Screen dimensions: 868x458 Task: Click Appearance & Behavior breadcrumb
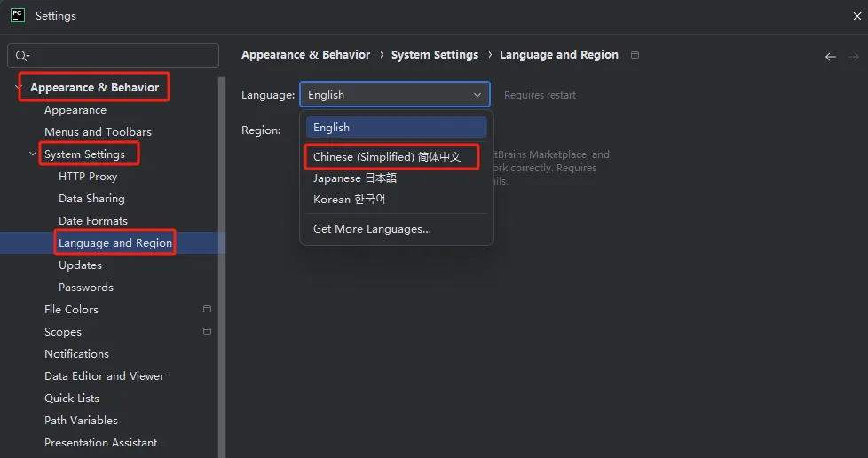point(305,55)
